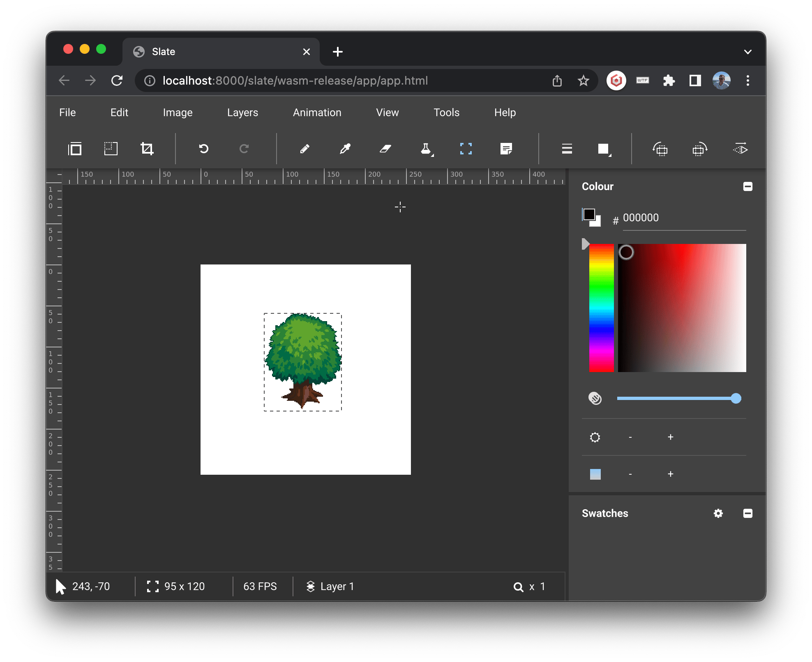Open the Crop to selection tool

click(x=148, y=149)
